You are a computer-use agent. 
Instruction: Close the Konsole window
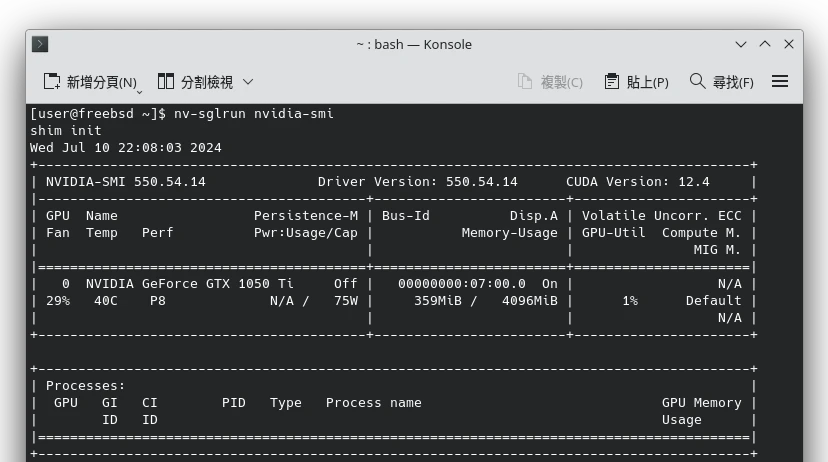[x=789, y=44]
